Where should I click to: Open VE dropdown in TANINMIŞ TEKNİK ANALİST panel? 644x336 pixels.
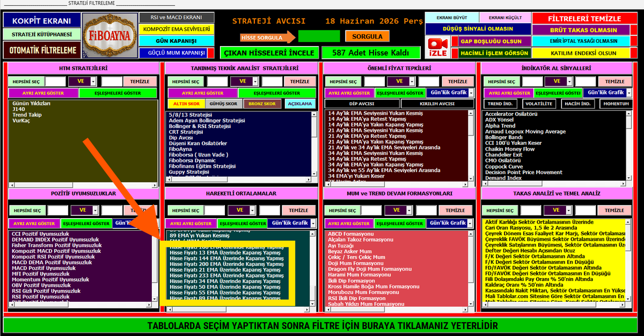tap(256, 81)
